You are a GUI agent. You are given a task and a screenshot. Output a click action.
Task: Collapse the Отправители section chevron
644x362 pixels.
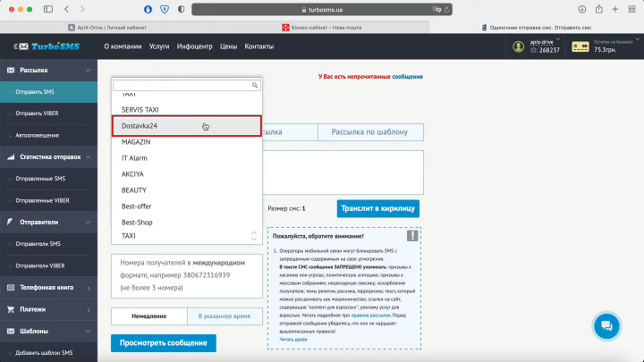point(88,222)
